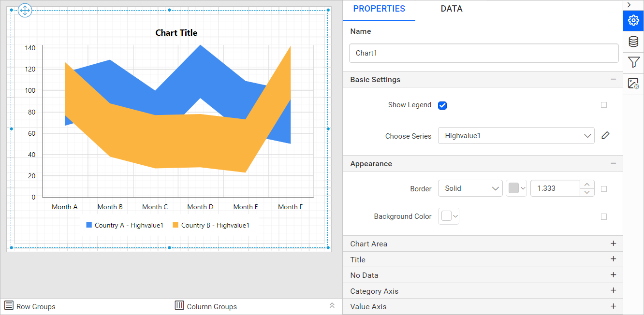Open the Border color picker swatch
Viewport: 644px width, 315px height.
[516, 188]
